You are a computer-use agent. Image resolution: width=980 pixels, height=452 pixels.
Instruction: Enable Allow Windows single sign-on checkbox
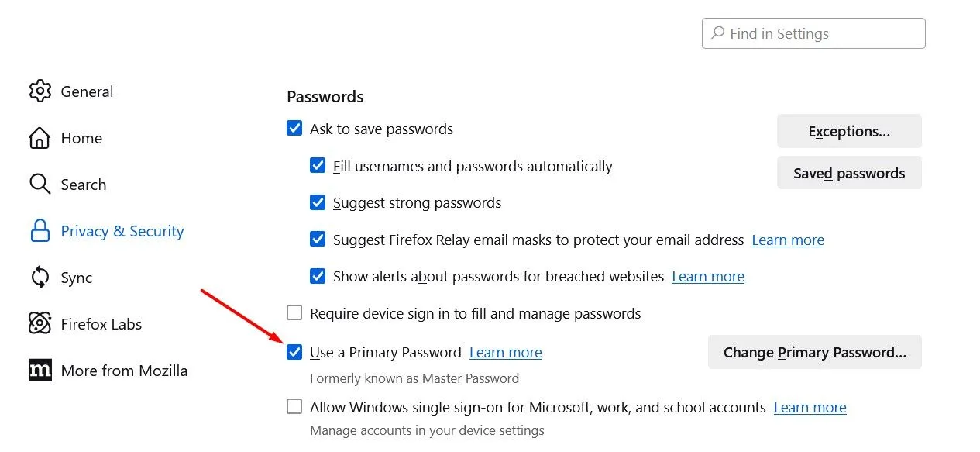(x=294, y=407)
